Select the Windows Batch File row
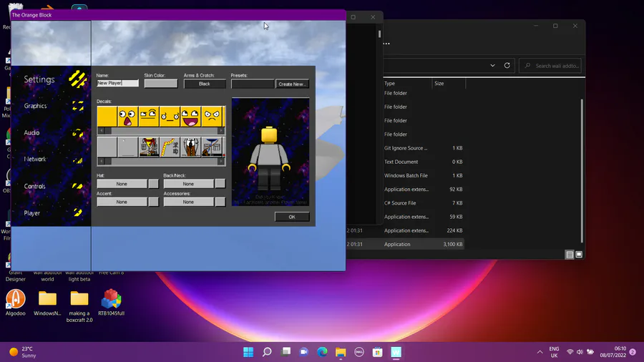The image size is (644, 362). pyautogui.click(x=405, y=175)
